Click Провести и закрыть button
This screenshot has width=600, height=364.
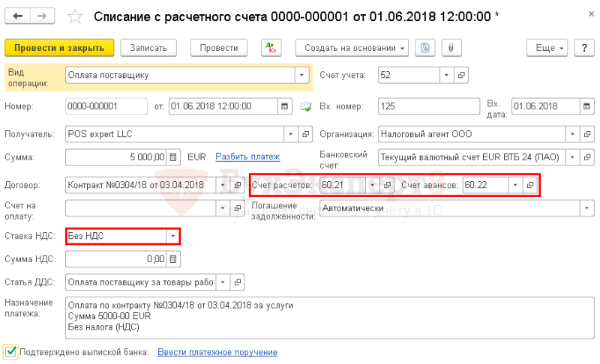coord(59,48)
